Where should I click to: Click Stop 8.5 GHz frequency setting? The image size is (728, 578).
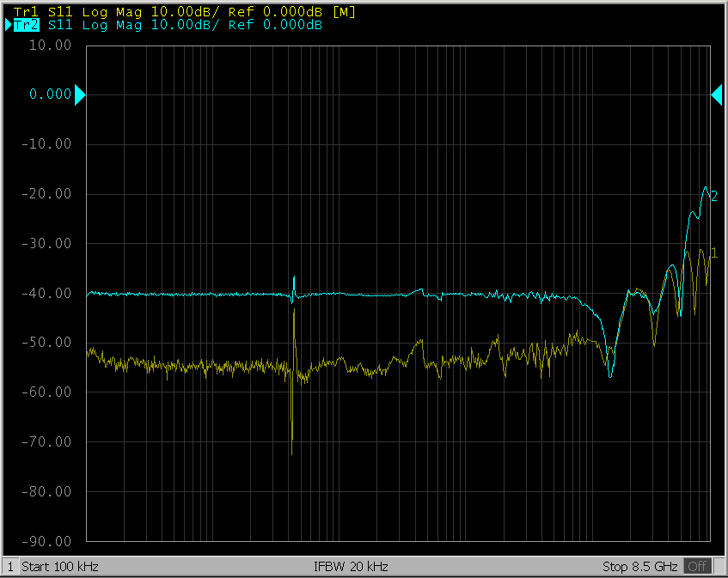[641, 567]
